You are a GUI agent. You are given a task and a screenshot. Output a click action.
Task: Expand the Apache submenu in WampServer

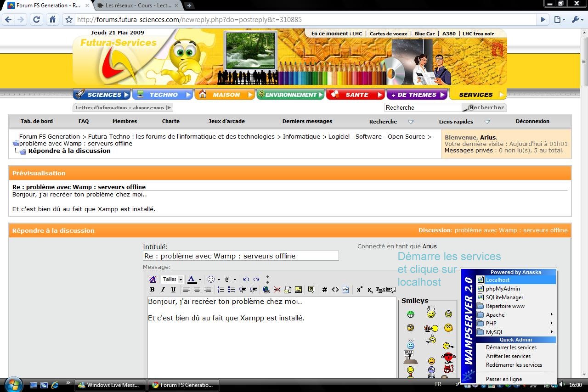[x=515, y=315]
